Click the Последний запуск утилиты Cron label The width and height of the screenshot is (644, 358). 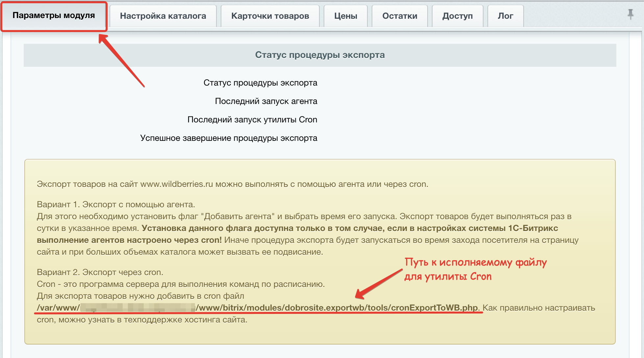pos(252,119)
